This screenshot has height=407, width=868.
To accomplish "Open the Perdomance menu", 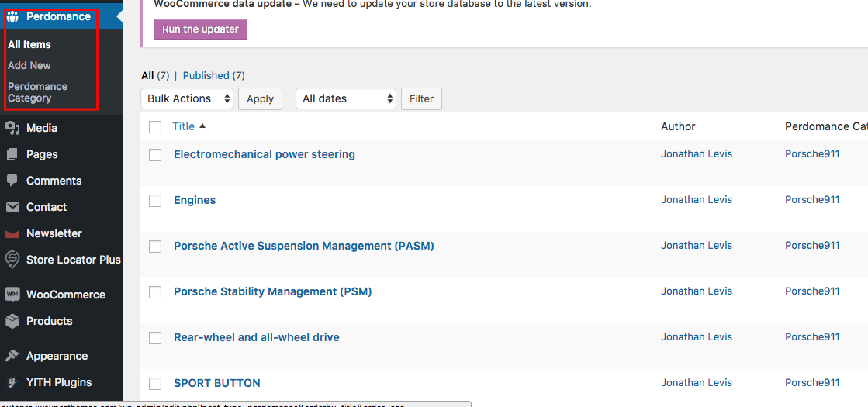I will (x=61, y=16).
